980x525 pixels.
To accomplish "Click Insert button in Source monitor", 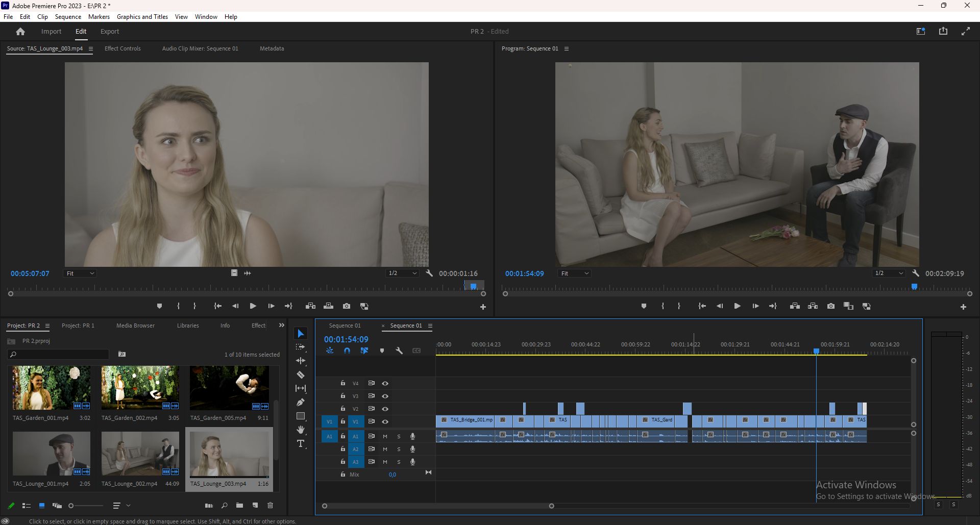I will click(x=310, y=306).
